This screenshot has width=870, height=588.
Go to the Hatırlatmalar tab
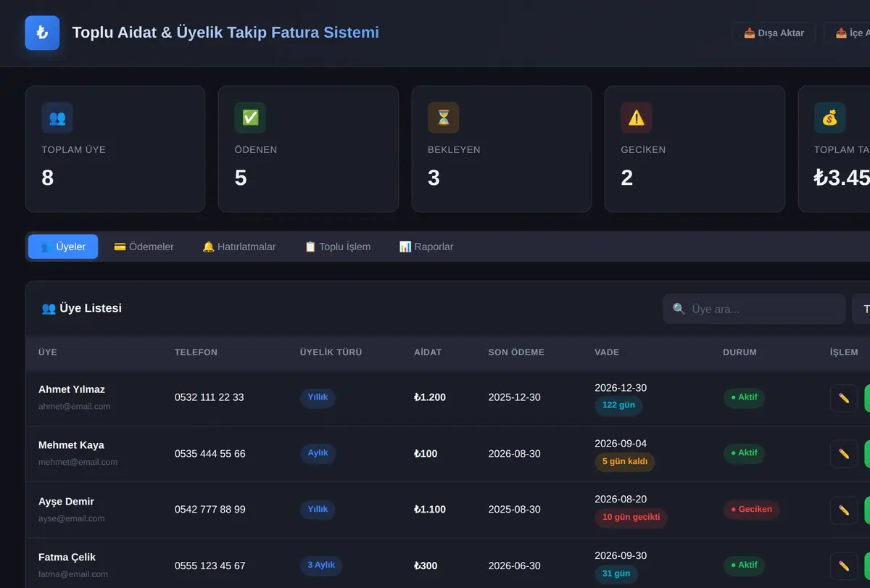(239, 247)
